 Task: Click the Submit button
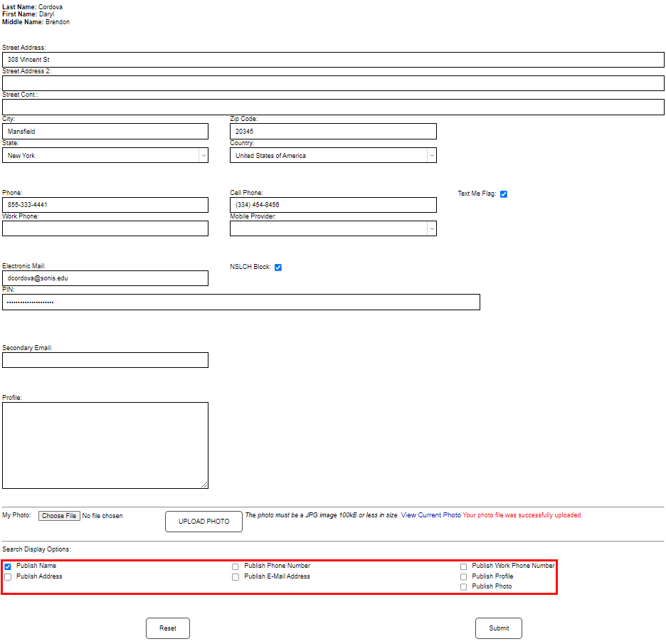[x=498, y=628]
